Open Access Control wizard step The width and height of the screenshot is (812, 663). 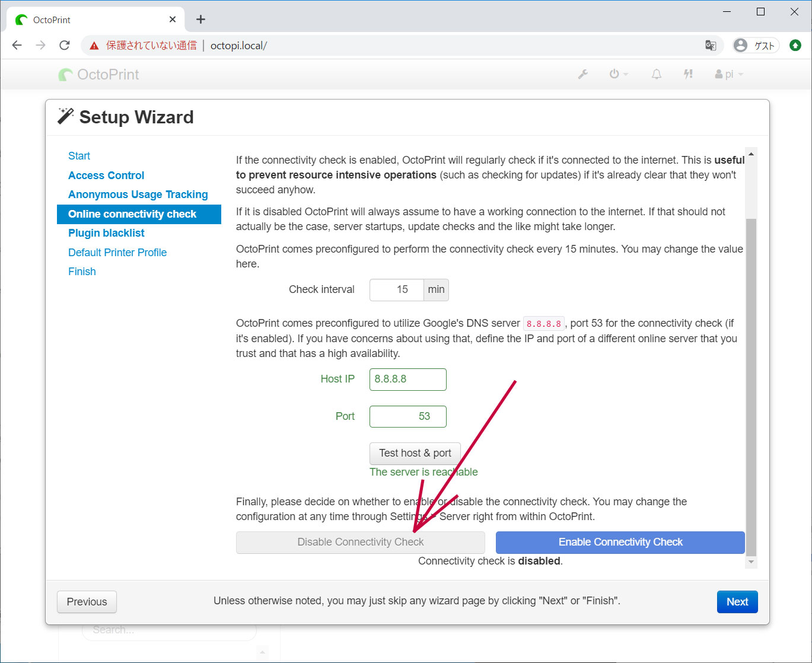click(106, 176)
